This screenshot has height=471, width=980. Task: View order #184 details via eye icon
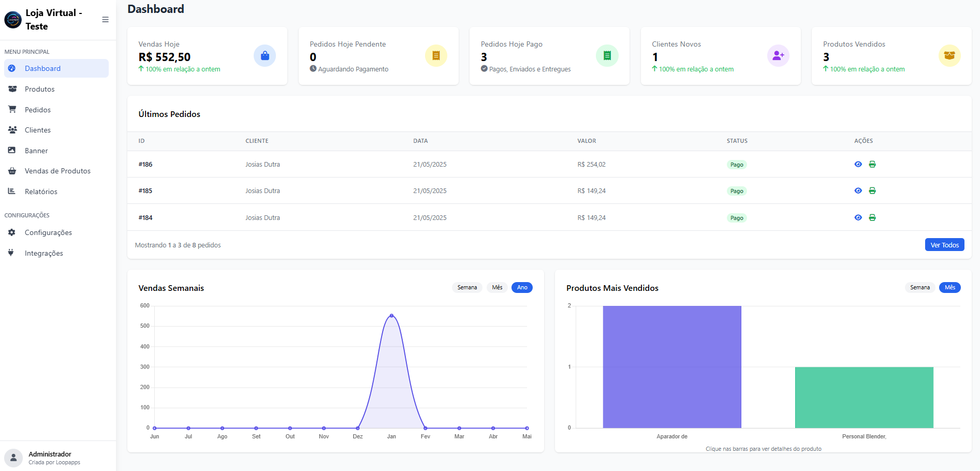coord(858,218)
